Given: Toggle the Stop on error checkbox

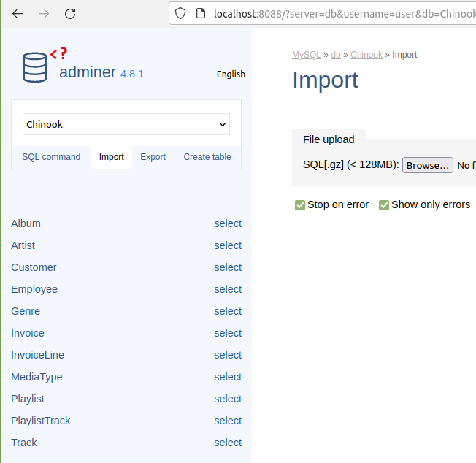Looking at the screenshot, I should click(x=300, y=205).
